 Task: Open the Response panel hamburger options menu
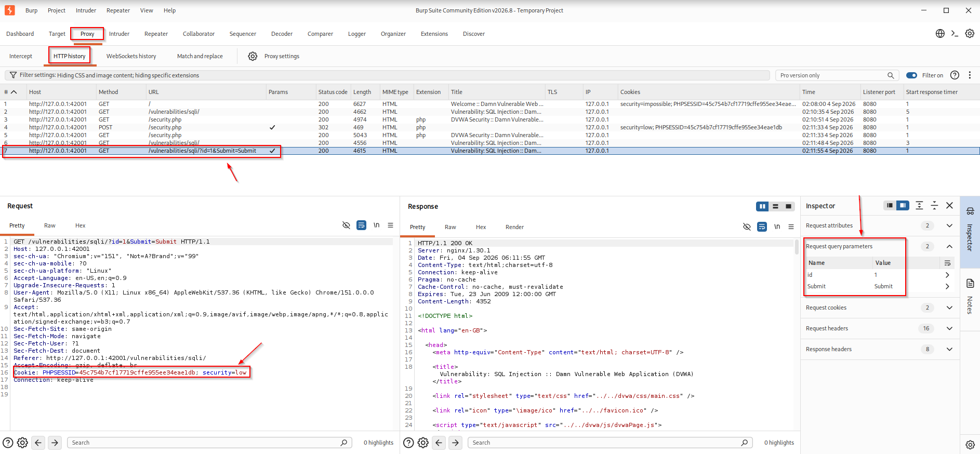coord(791,227)
